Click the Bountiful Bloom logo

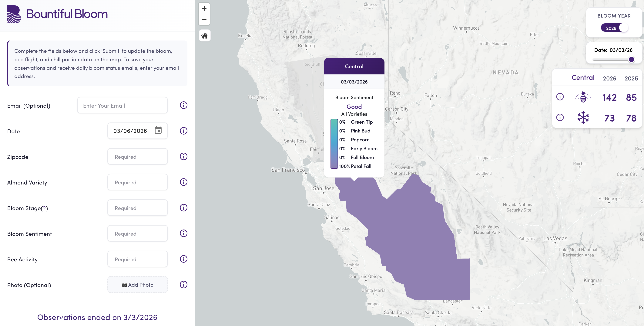pyautogui.click(x=58, y=14)
